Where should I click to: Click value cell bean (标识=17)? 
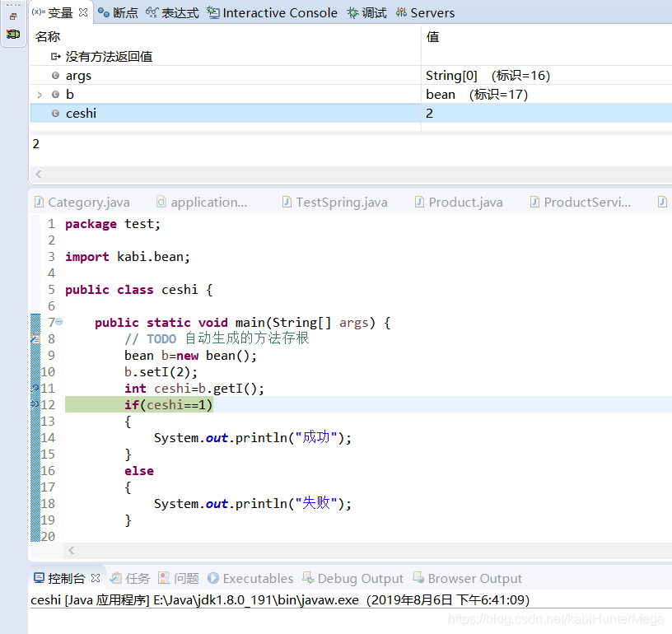[477, 94]
